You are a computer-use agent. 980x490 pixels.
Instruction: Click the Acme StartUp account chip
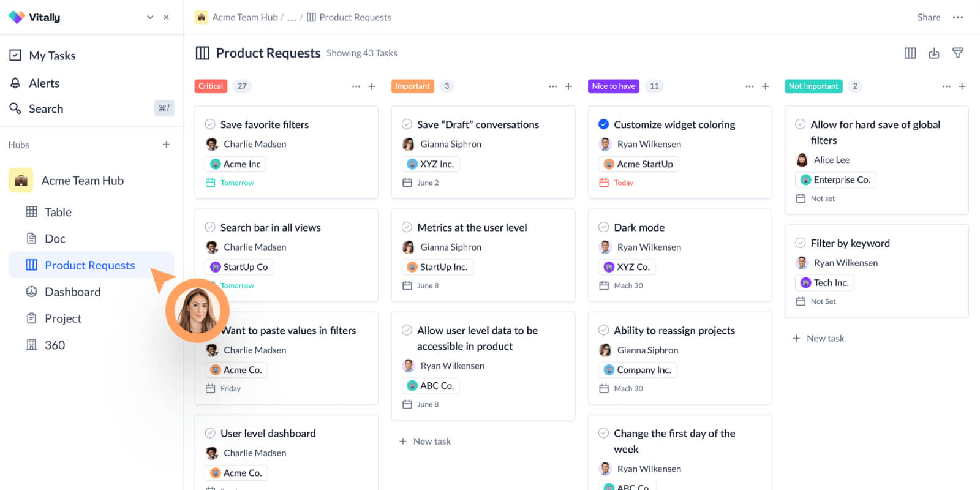point(638,164)
